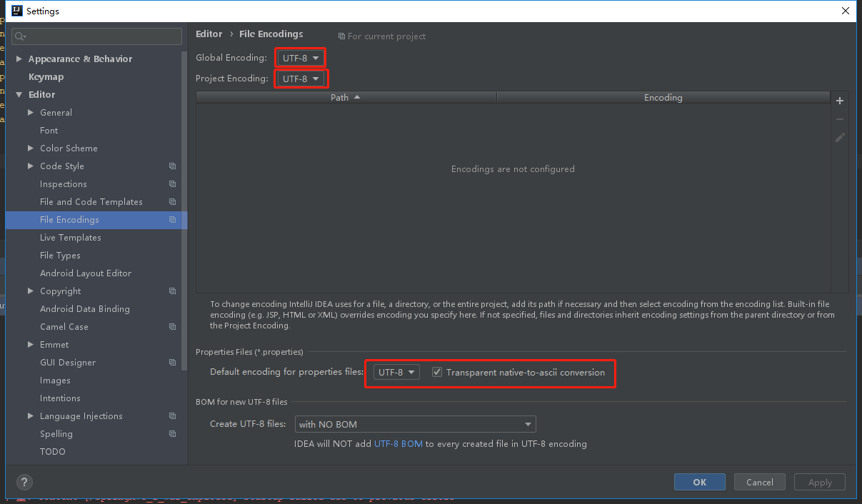The width and height of the screenshot is (862, 504).
Task: Click project icon beside File and Code Templates
Action: pyautogui.click(x=172, y=201)
